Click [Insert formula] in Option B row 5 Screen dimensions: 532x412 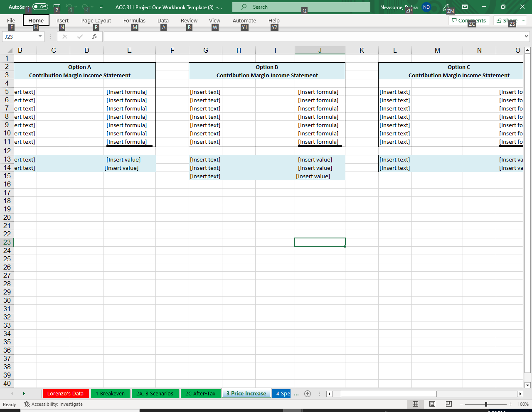pyautogui.click(x=318, y=92)
